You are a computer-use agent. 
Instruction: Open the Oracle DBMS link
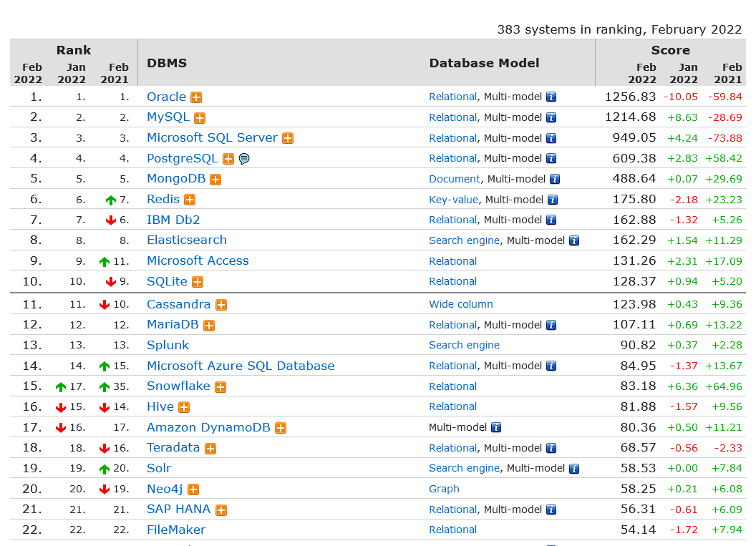point(166,97)
